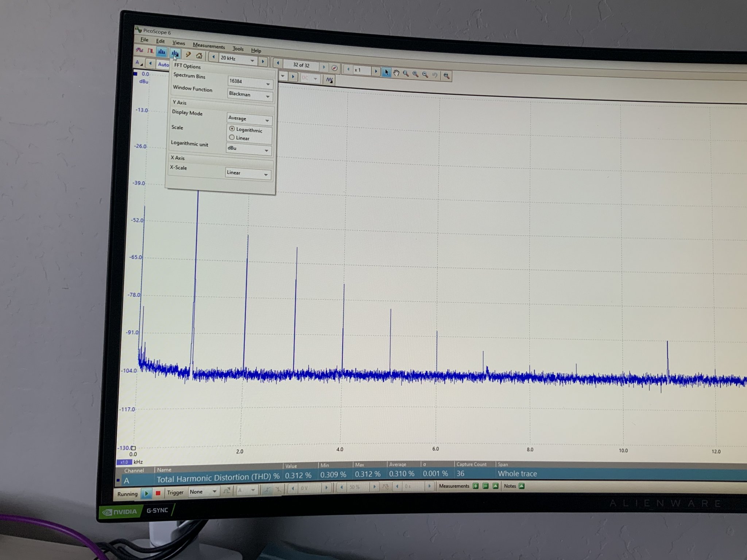The height and width of the screenshot is (560, 747).
Task: Switch to Persistence mode icon
Action: [x=150, y=51]
